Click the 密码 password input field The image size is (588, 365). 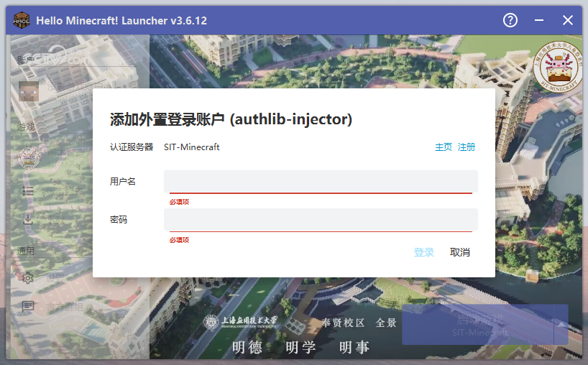coord(321,219)
